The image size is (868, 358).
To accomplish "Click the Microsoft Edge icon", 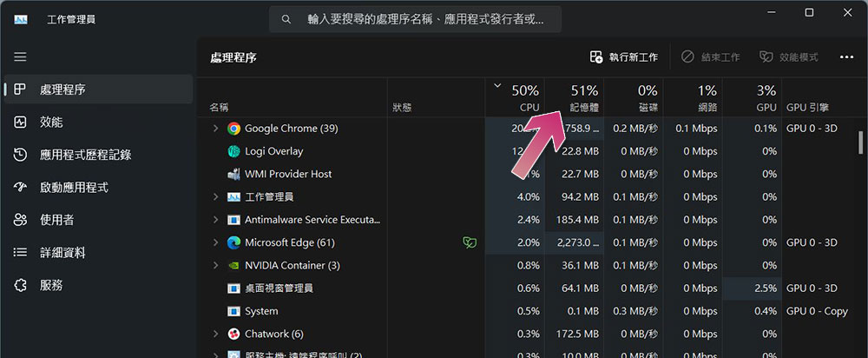I will (233, 242).
